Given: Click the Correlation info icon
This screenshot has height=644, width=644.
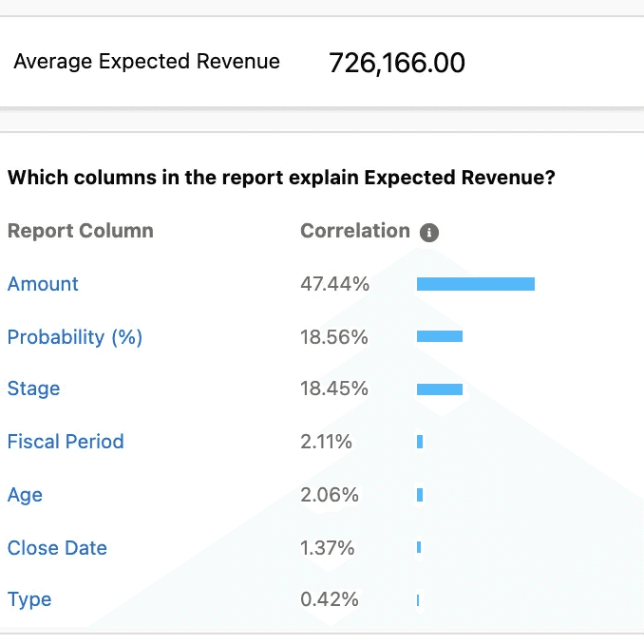Looking at the screenshot, I should click(x=429, y=233).
